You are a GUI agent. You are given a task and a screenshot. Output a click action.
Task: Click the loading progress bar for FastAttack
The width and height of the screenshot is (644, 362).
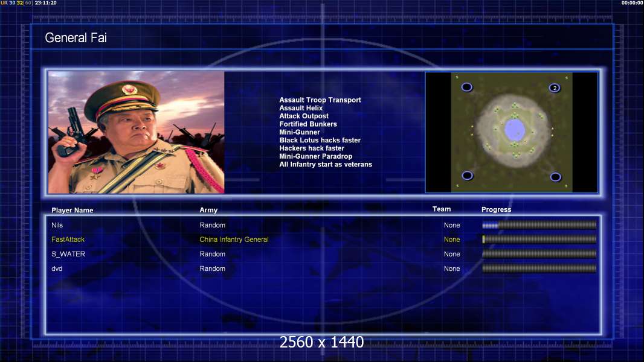coord(539,239)
